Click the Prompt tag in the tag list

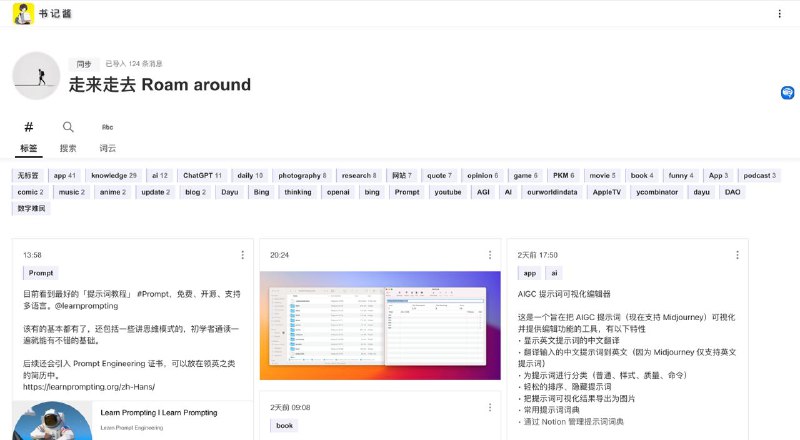[407, 192]
